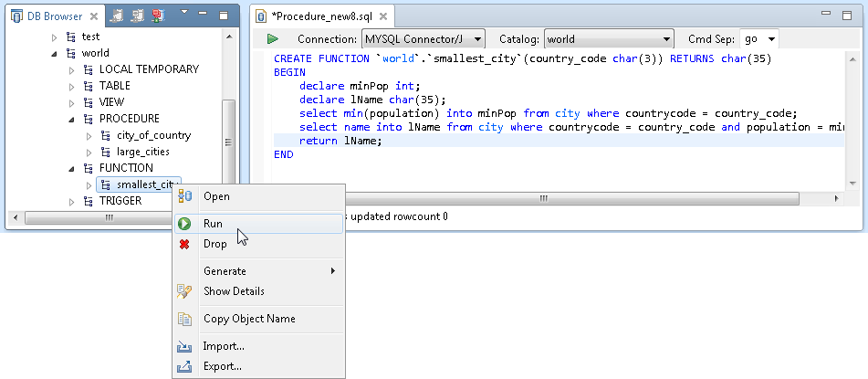This screenshot has height=379, width=868.
Task: Click the green Run arrow in editor toolbar
Action: pos(272,39)
